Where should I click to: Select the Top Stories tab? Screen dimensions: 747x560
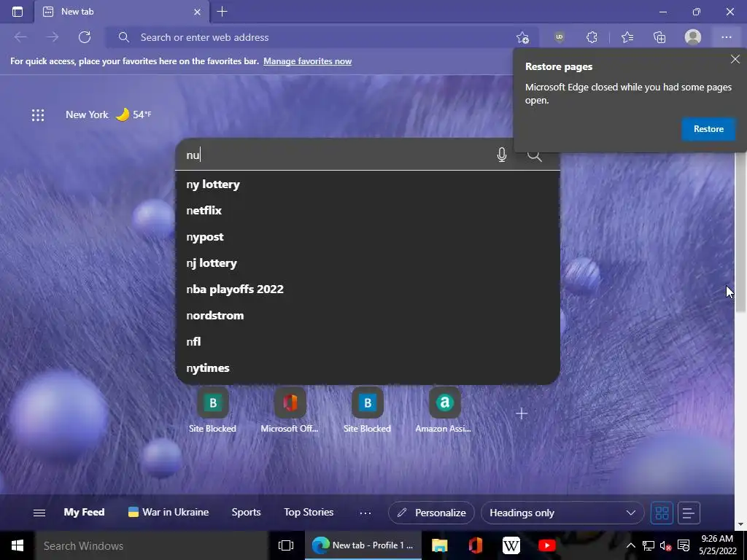[x=309, y=513]
